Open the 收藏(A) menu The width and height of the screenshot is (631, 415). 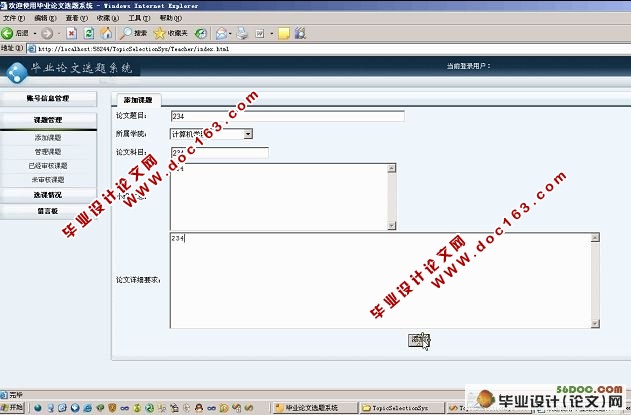point(108,18)
